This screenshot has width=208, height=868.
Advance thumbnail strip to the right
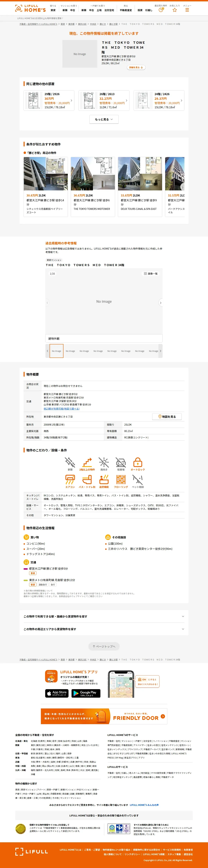[160, 351]
